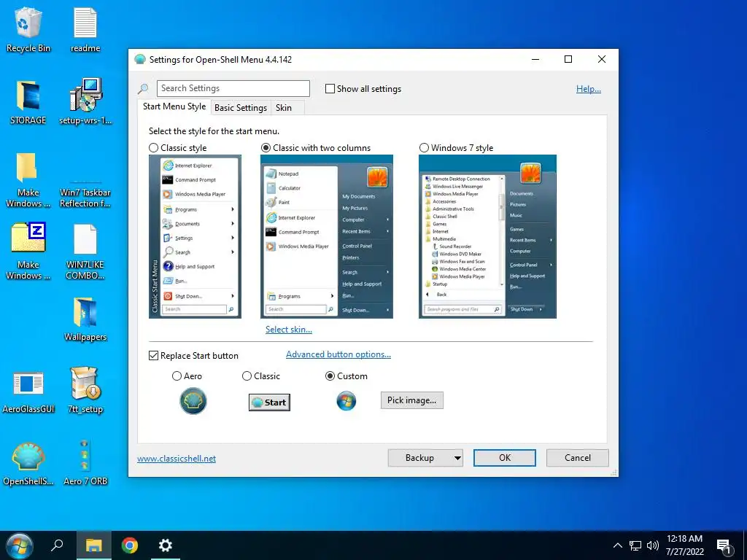Open File Explorer from the taskbar
Screen dimensions: 747x560
94,545
